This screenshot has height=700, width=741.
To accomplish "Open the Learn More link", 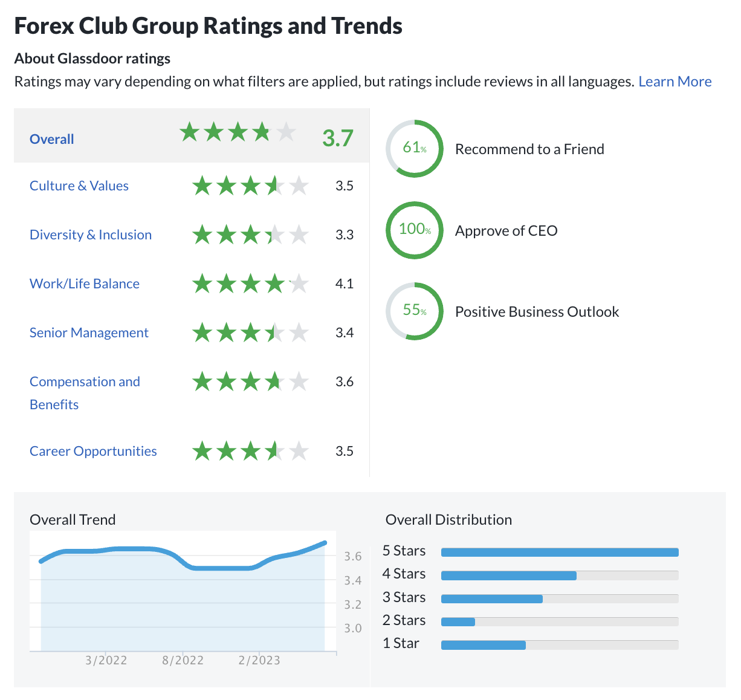I will pos(675,82).
